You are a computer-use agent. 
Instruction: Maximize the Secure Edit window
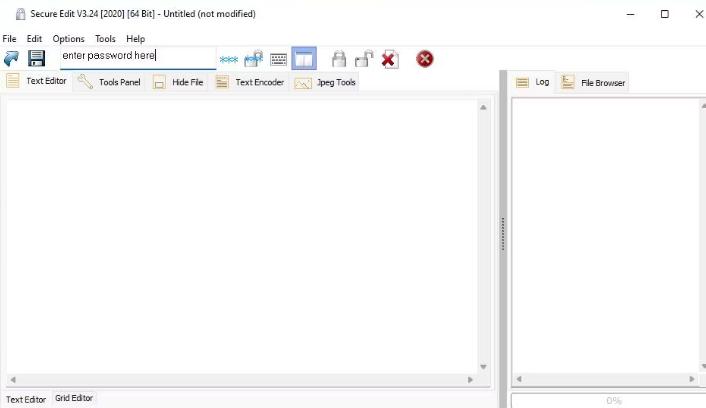tap(665, 14)
